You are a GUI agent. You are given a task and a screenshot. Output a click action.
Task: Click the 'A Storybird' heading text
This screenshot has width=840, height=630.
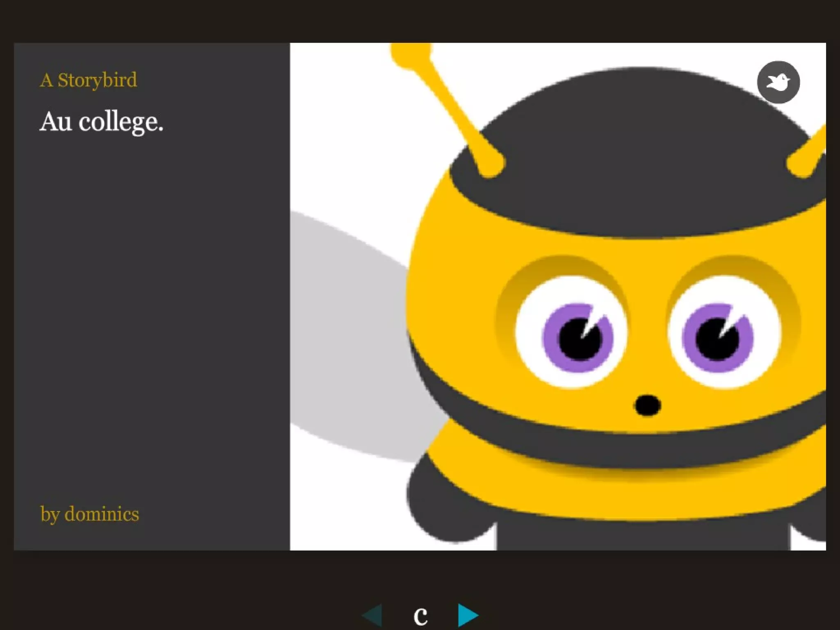tap(89, 80)
